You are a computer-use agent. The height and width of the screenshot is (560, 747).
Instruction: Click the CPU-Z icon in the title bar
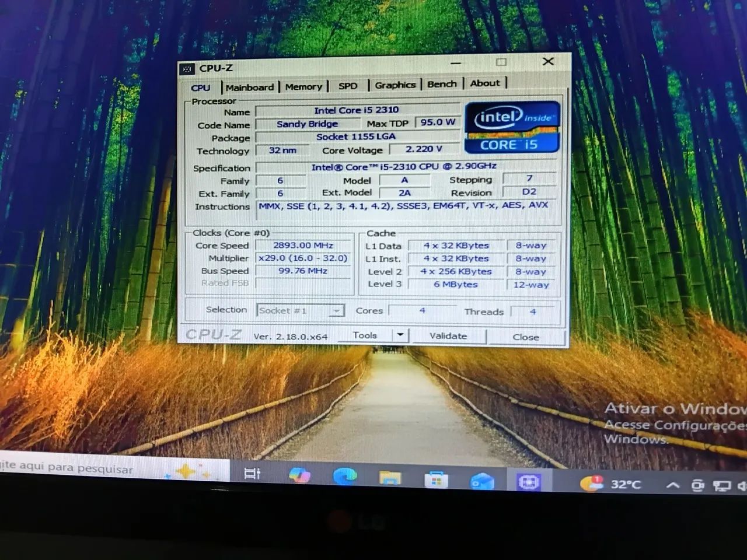point(187,68)
